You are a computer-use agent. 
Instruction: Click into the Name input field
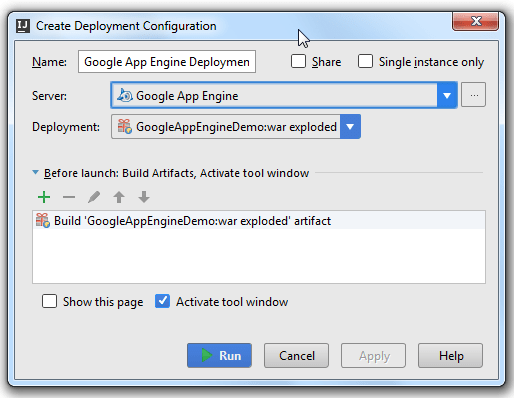click(167, 61)
